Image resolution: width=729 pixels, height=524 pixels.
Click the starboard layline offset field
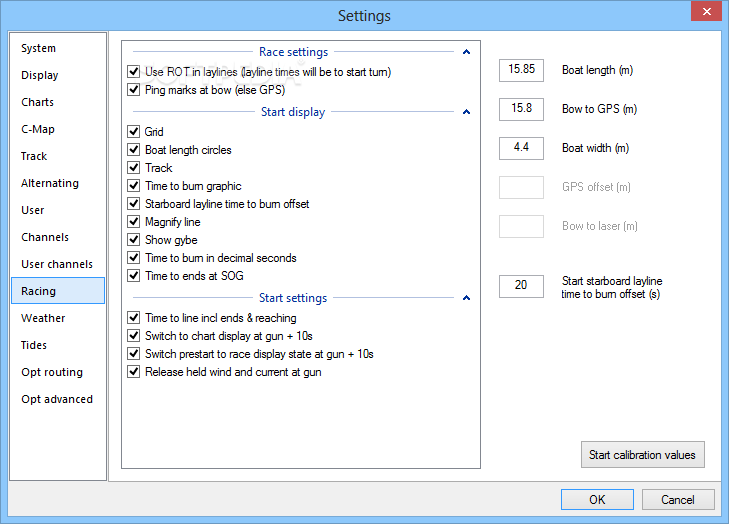pos(521,286)
